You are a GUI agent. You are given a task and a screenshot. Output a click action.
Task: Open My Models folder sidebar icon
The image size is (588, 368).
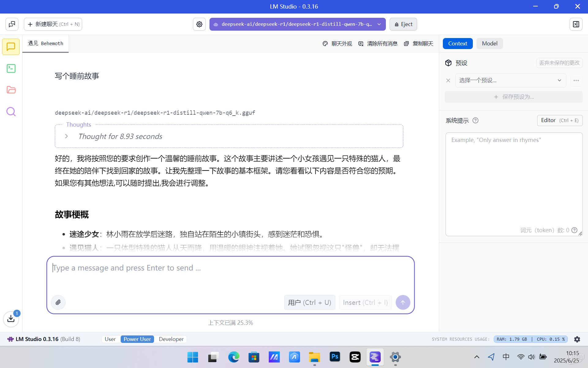pos(11,90)
